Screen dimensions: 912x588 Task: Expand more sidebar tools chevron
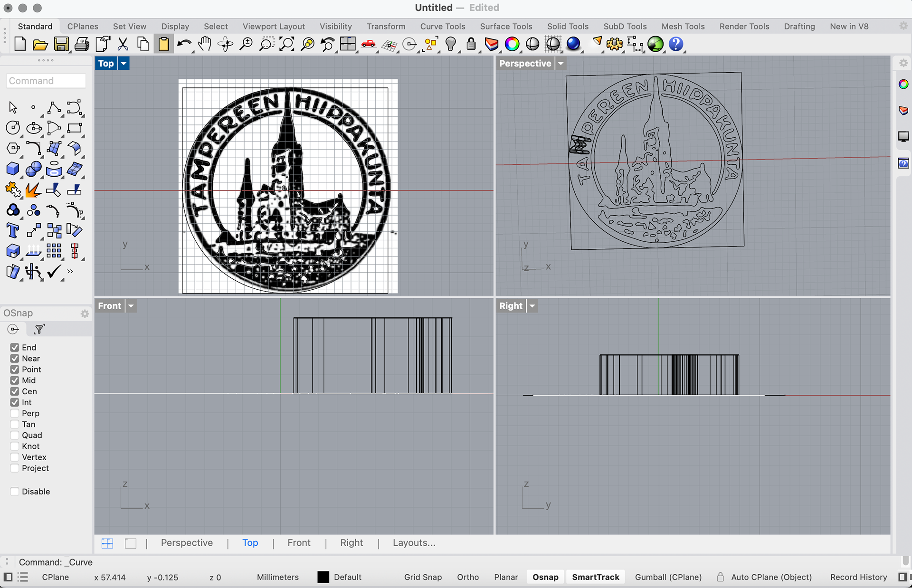point(70,271)
